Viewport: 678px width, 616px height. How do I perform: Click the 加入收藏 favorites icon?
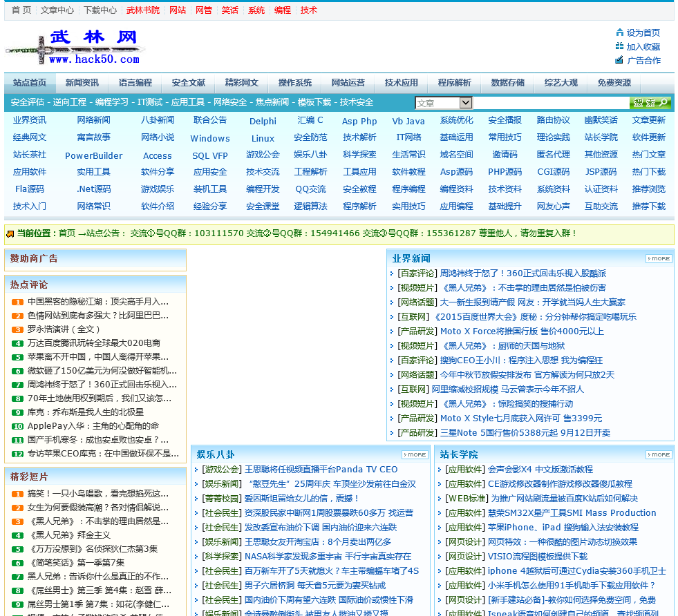click(619, 46)
